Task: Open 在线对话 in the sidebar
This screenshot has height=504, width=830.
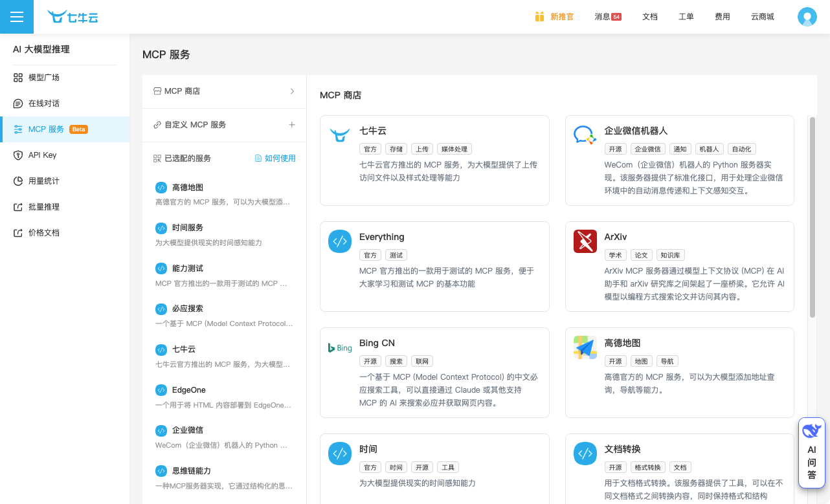Action: point(65,104)
